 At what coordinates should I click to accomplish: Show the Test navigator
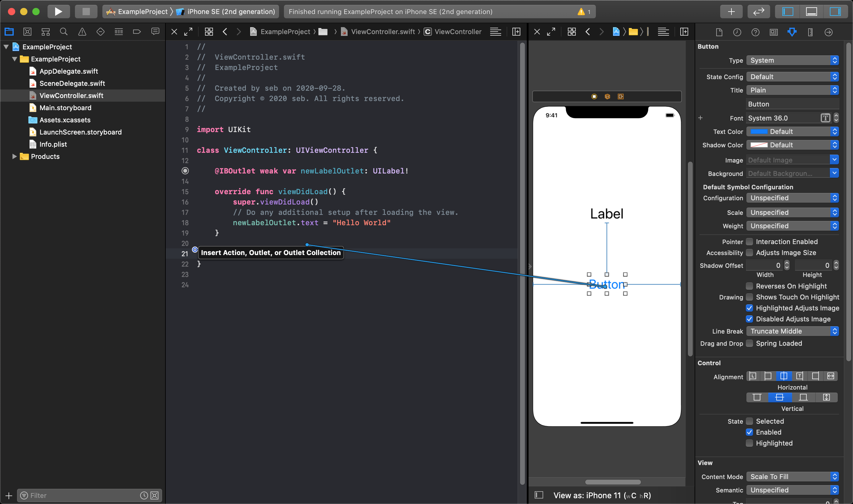click(x=101, y=32)
